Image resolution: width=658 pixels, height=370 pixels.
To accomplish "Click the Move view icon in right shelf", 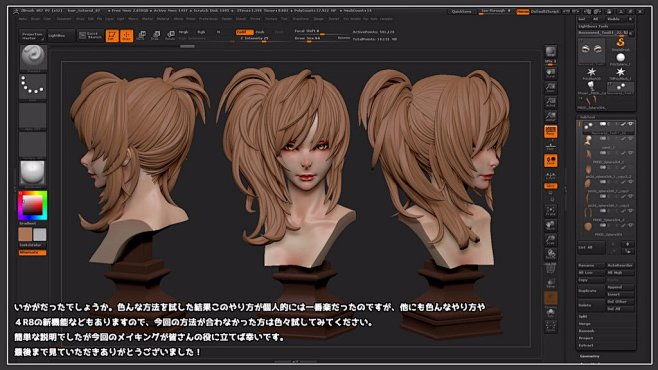I will click(551, 225).
